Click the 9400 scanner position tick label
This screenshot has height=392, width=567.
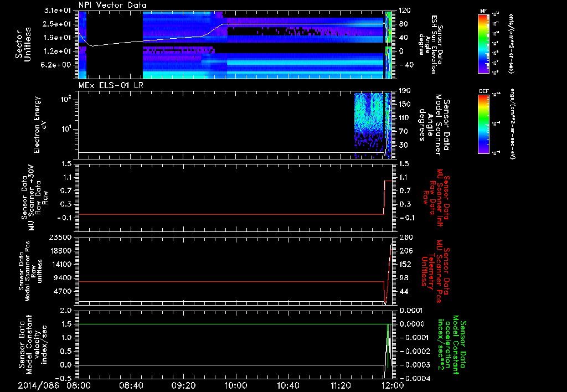62,278
